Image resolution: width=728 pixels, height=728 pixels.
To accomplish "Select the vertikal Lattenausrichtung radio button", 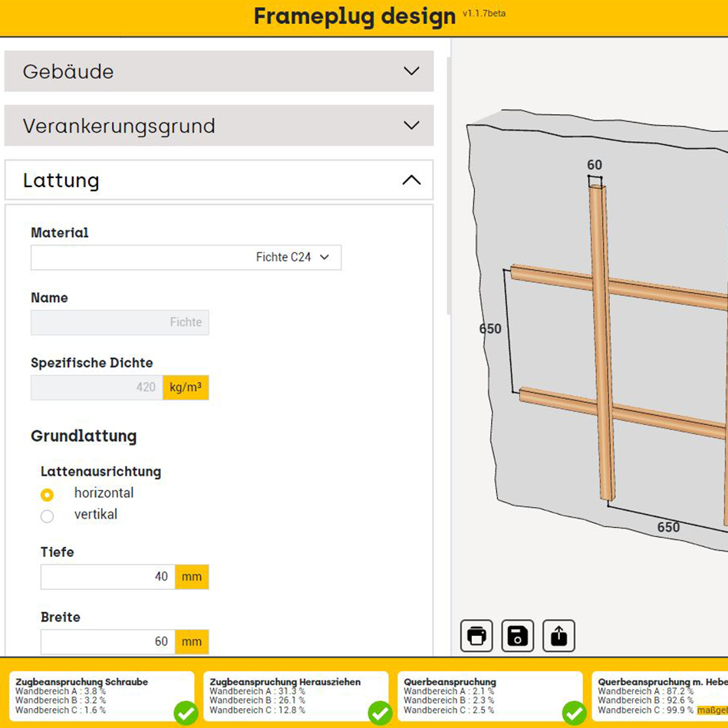I will pos(48,516).
